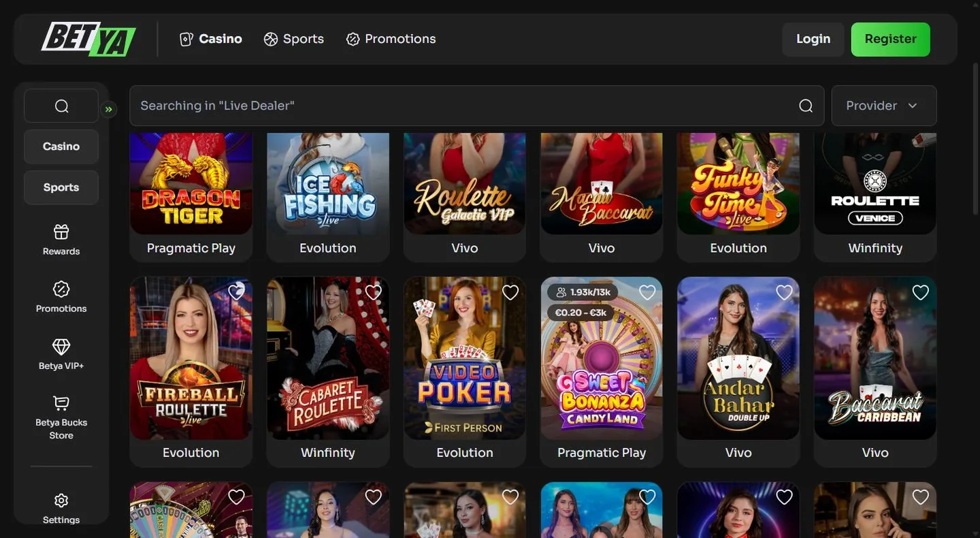
Task: Launch Andar Bahar Double Up
Action: (x=738, y=358)
